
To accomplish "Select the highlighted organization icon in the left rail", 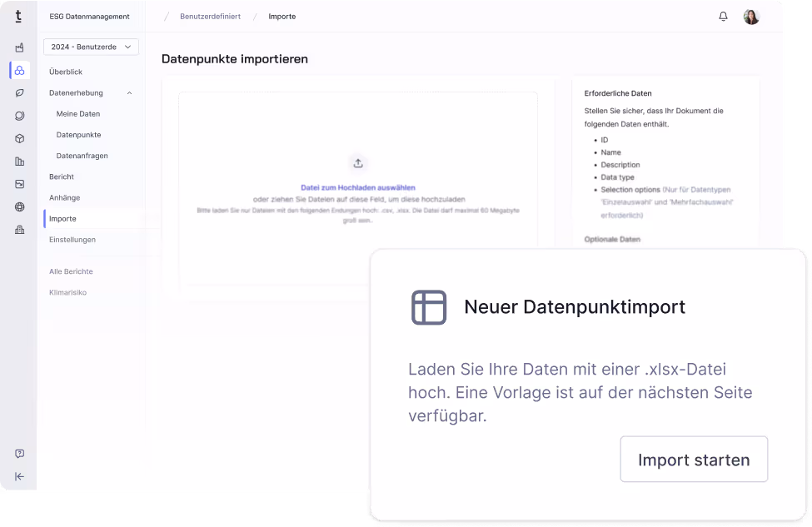I will click(x=19, y=71).
